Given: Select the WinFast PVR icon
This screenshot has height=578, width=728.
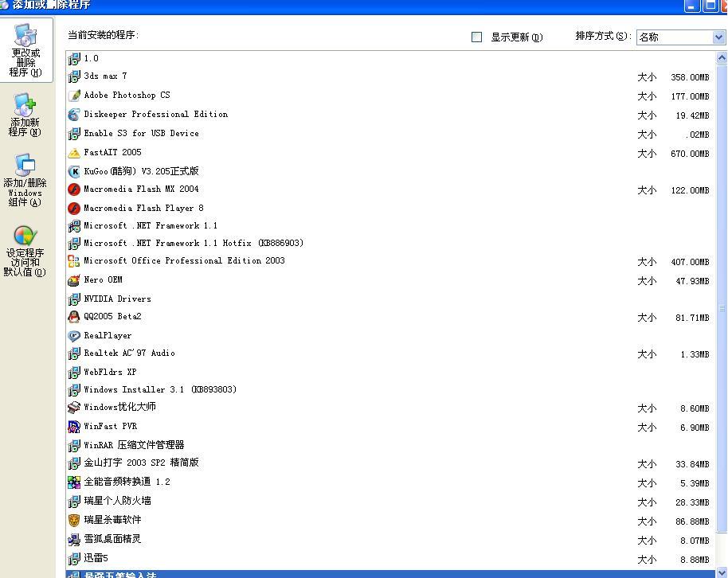Looking at the screenshot, I should [74, 427].
